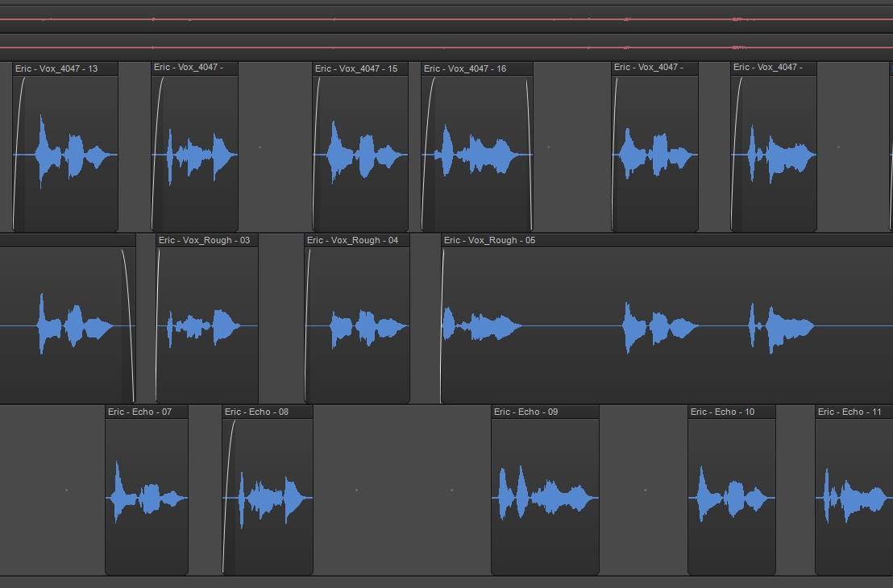The image size is (893, 588).
Task: Select Vox_4047 clip directly after clip 16
Action: point(655,147)
